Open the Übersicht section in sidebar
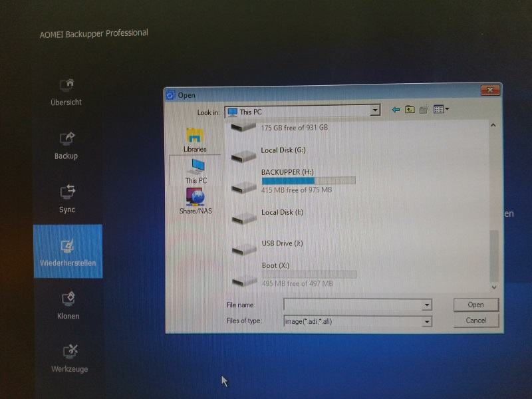 tap(66, 92)
